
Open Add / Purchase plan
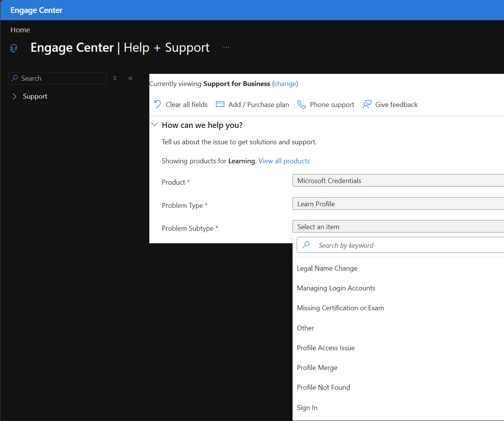coord(252,104)
